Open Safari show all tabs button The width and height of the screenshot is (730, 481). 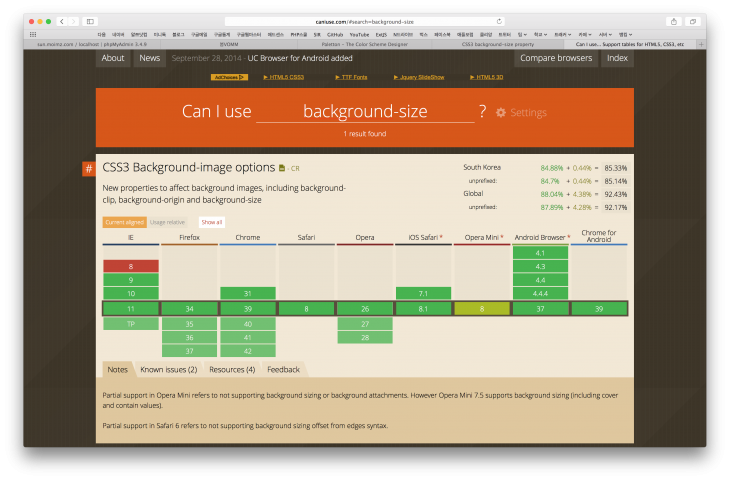click(692, 21)
